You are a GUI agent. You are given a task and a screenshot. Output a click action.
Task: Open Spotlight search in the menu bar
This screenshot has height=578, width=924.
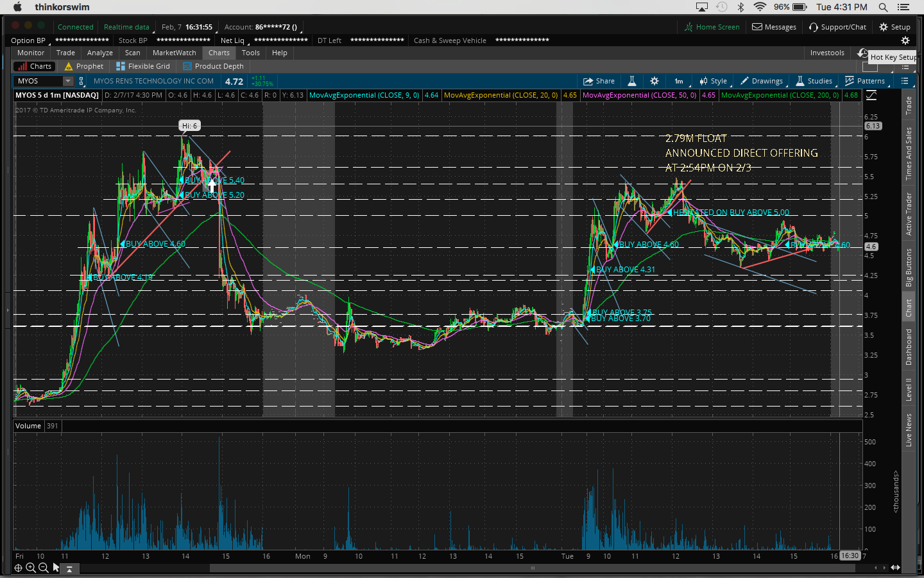pos(884,7)
